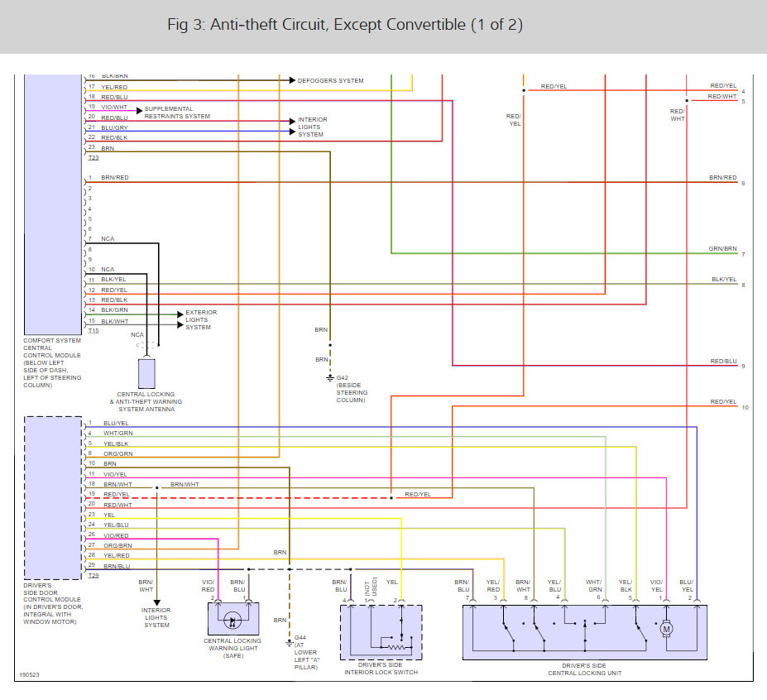Click the antenna component box above CENTRAL LOCKING label
The width and height of the screenshot is (767, 700).
tap(146, 374)
